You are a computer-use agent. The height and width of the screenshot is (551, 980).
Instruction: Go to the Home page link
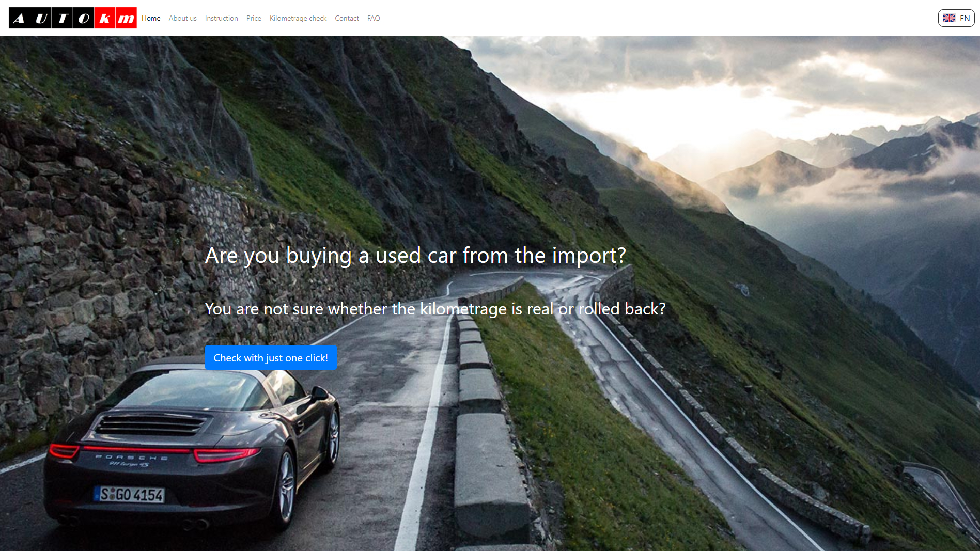pyautogui.click(x=151, y=18)
